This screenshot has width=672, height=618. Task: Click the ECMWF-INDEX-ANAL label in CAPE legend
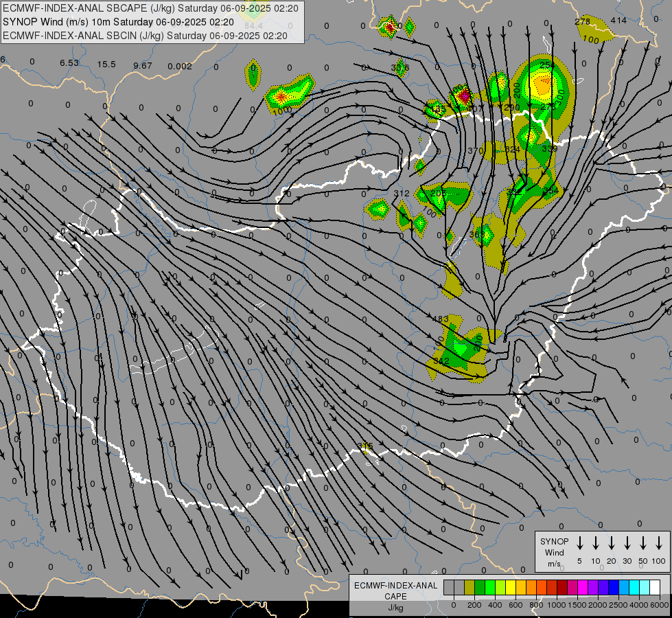[395, 586]
